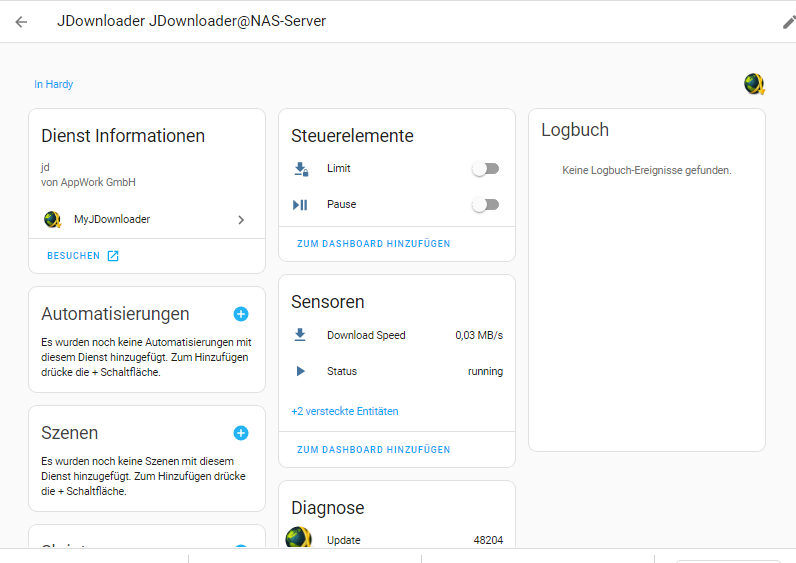The width and height of the screenshot is (796, 563).
Task: Add Steuerelemente to dashboard
Action: click(374, 244)
